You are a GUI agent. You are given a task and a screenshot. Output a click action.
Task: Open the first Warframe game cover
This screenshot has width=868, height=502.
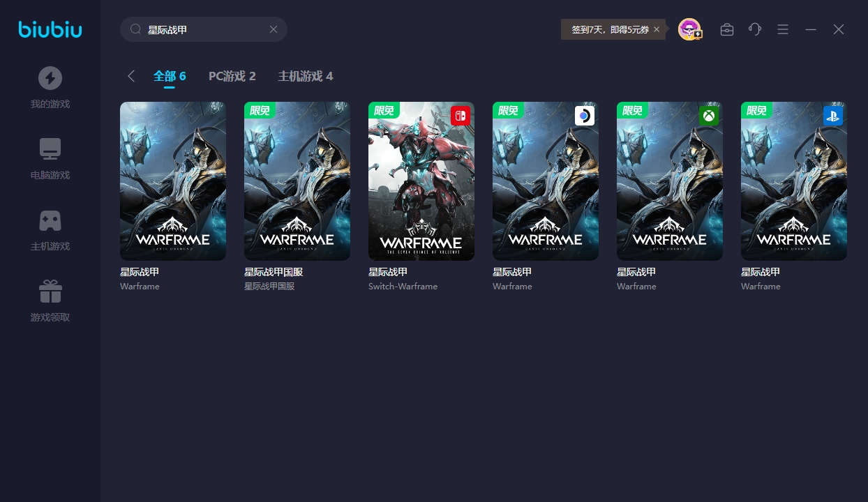[173, 181]
